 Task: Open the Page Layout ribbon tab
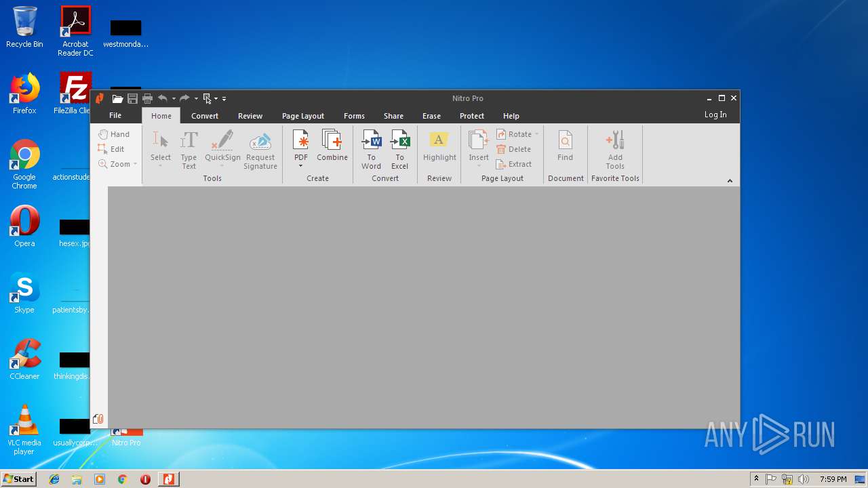coord(303,116)
